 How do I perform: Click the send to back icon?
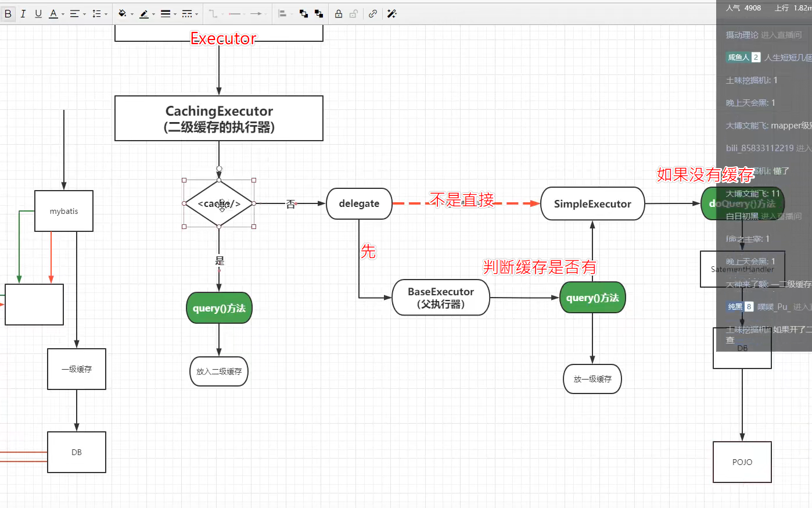pos(319,13)
